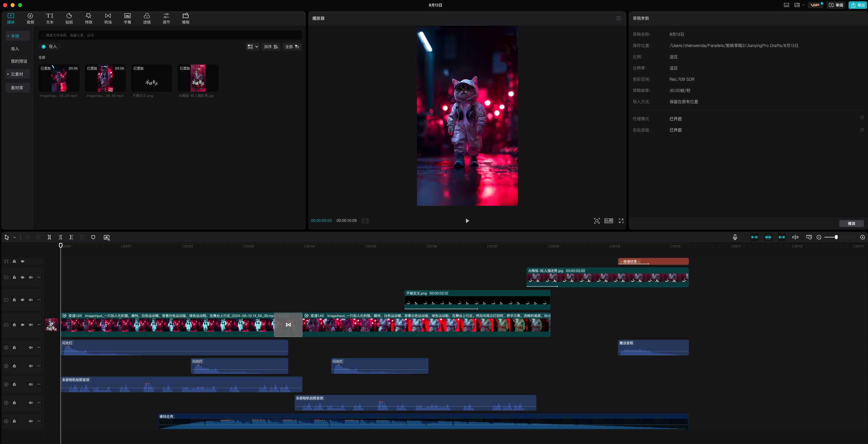Viewport: 868px width, 444px height.
Task: Click the Export (导出) button
Action: tap(858, 5)
